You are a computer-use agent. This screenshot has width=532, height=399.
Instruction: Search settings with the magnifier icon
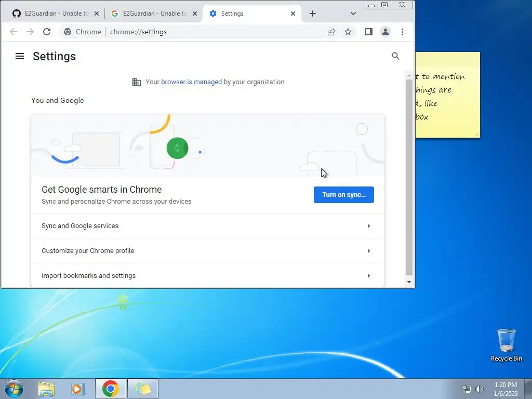point(395,56)
